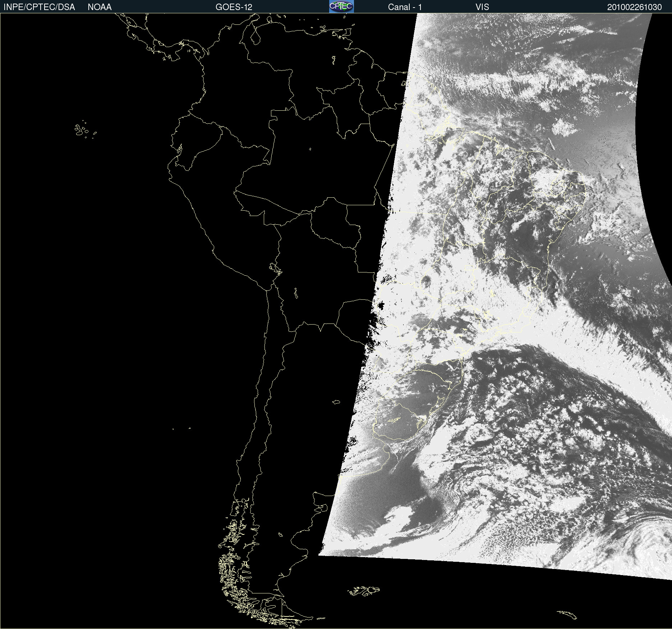The width and height of the screenshot is (672, 629).
Task: Click the timestamp '201002261030'
Action: click(x=635, y=7)
